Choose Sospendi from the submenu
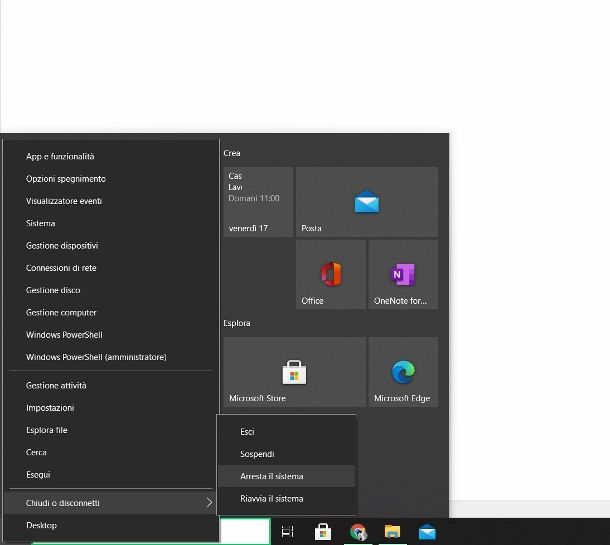The width and height of the screenshot is (610, 545). pos(286,454)
